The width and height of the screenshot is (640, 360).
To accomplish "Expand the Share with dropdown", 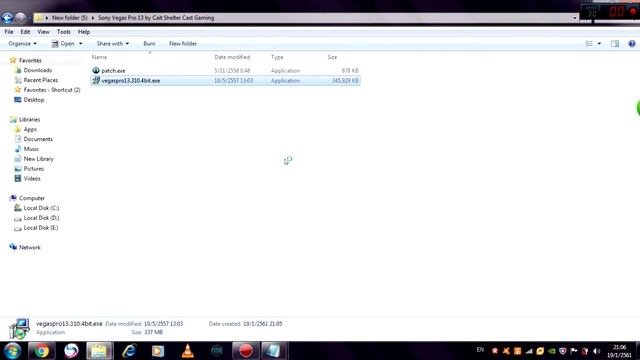I will (x=113, y=44).
